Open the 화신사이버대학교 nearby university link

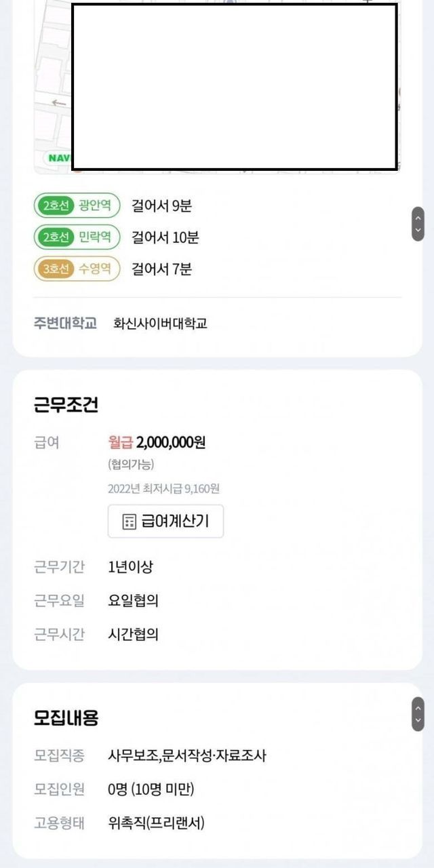pyautogui.click(x=160, y=323)
